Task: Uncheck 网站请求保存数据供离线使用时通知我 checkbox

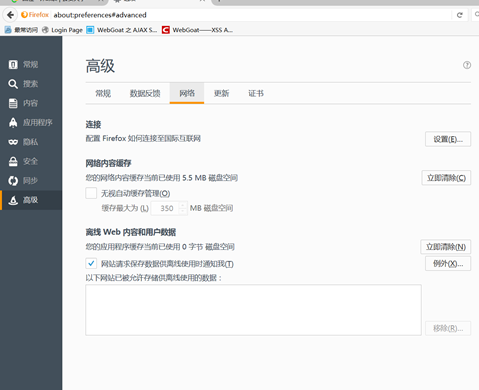Action: [91, 263]
